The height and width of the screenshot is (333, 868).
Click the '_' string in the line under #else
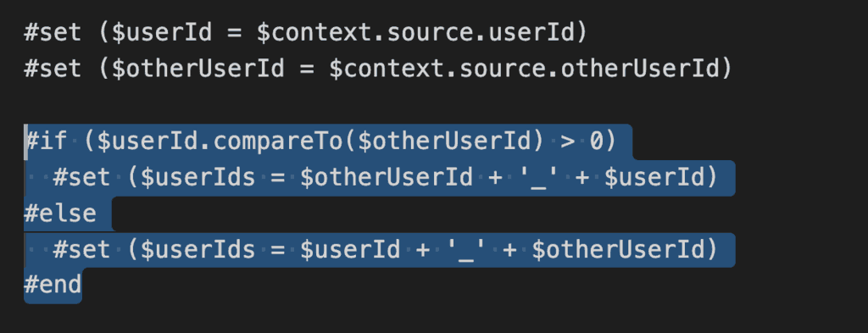click(x=465, y=250)
